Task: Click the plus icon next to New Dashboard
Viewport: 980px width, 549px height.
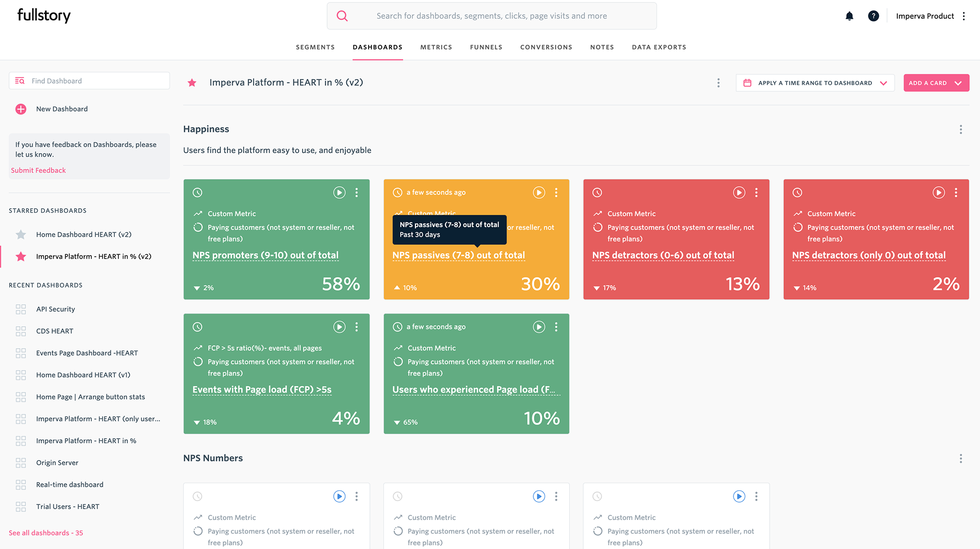Action: point(21,109)
